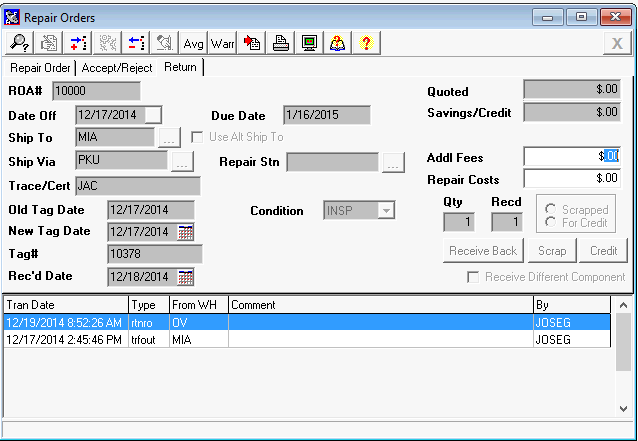Image resolution: width=638 pixels, height=441 pixels.
Task: Open calendar picker for Rec'd Date
Action: 185,277
